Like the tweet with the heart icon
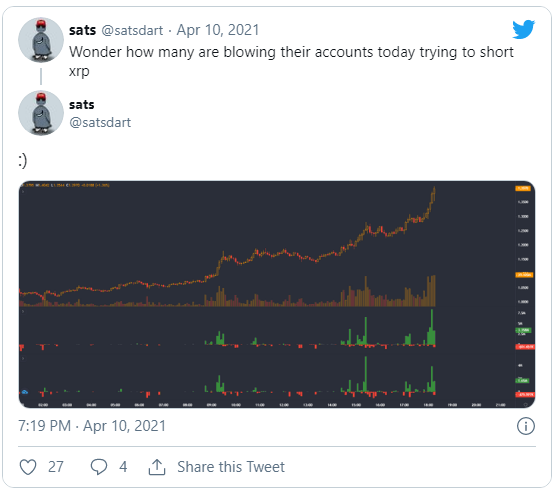Image resolution: width=560 pixels, height=496 pixels. pyautogui.click(x=28, y=467)
